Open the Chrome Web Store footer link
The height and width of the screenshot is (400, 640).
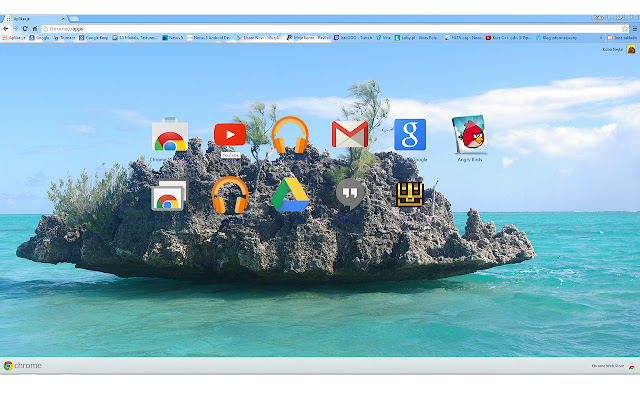click(613, 366)
